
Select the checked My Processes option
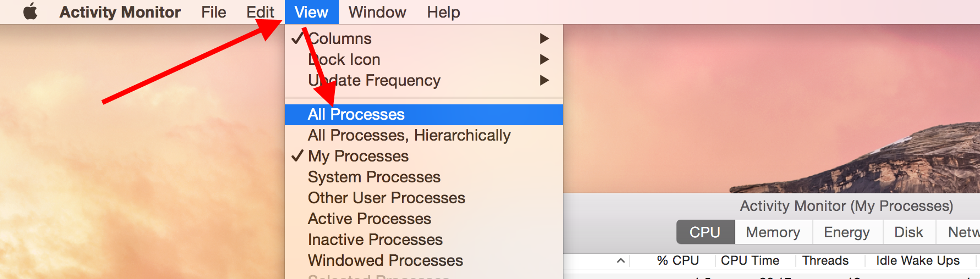358,156
